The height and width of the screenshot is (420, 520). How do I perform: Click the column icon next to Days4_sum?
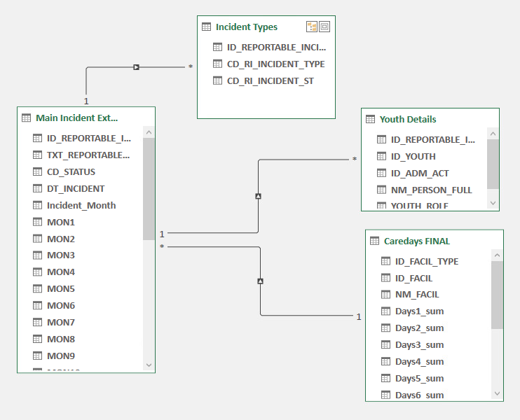pos(385,361)
